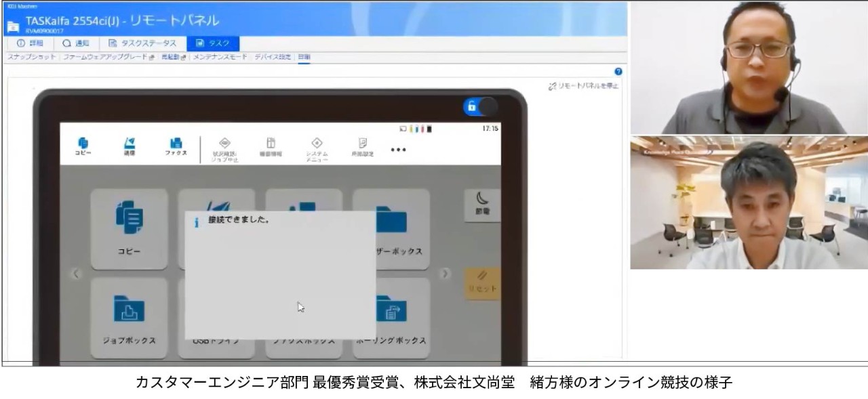Click the magenta toner level indicator
The width and height of the screenshot is (868, 399).
(422, 128)
